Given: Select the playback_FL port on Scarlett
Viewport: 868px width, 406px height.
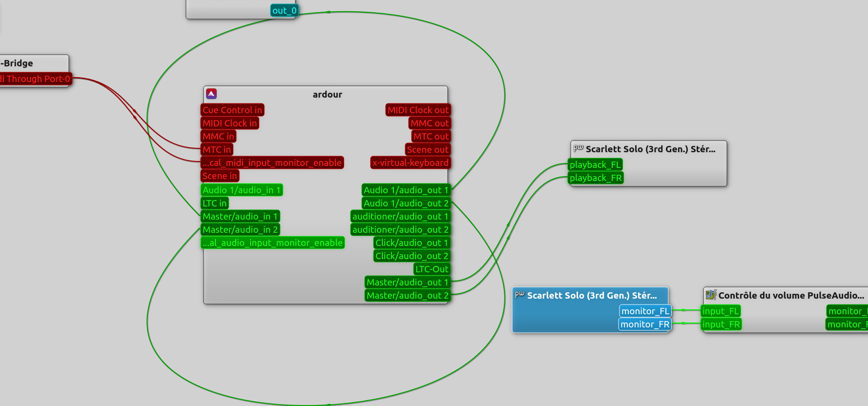Looking at the screenshot, I should [595, 165].
